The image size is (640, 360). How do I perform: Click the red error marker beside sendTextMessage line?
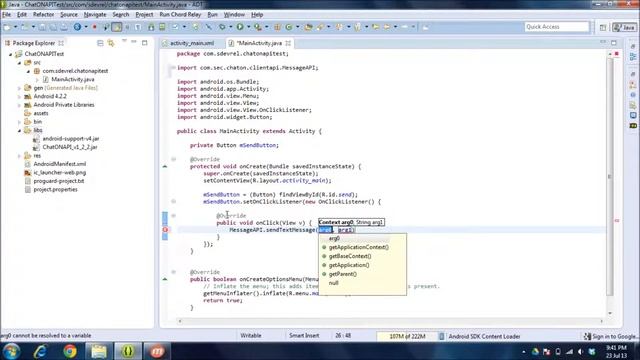(165, 230)
